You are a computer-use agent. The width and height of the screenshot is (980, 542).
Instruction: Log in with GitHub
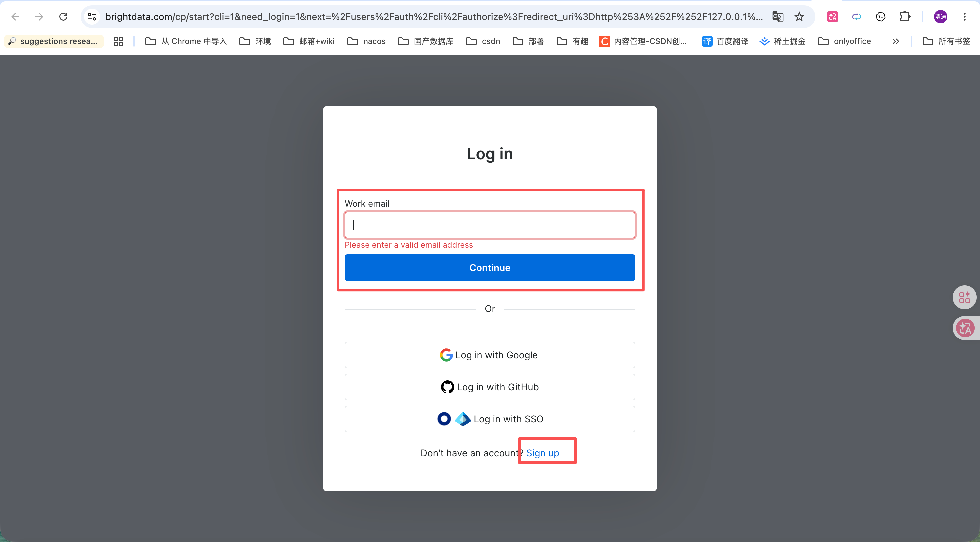tap(490, 387)
